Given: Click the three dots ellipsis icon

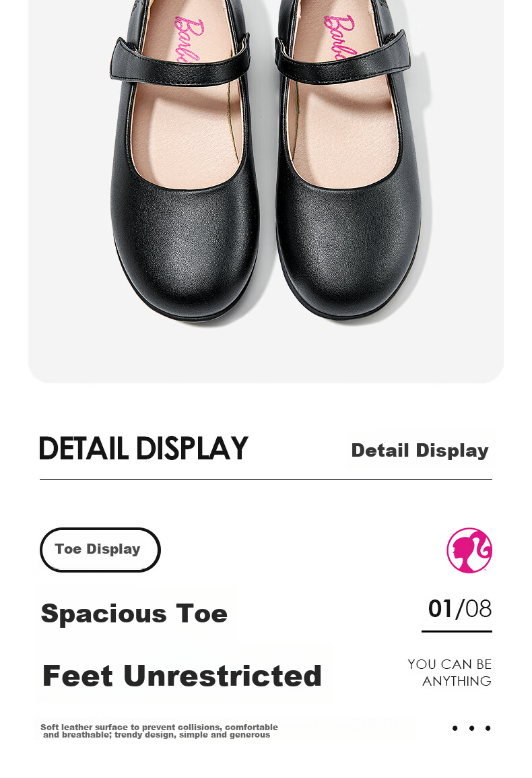Looking at the screenshot, I should 471,728.
